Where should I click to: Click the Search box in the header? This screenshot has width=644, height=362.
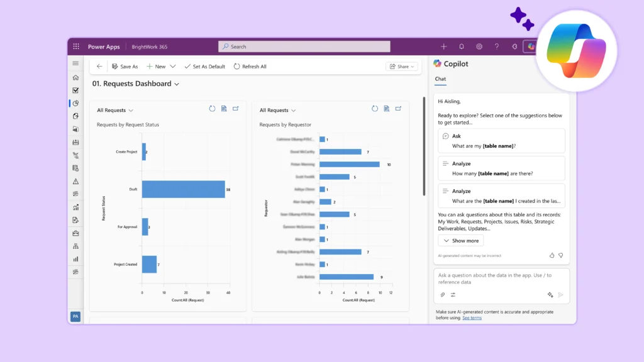point(304,47)
